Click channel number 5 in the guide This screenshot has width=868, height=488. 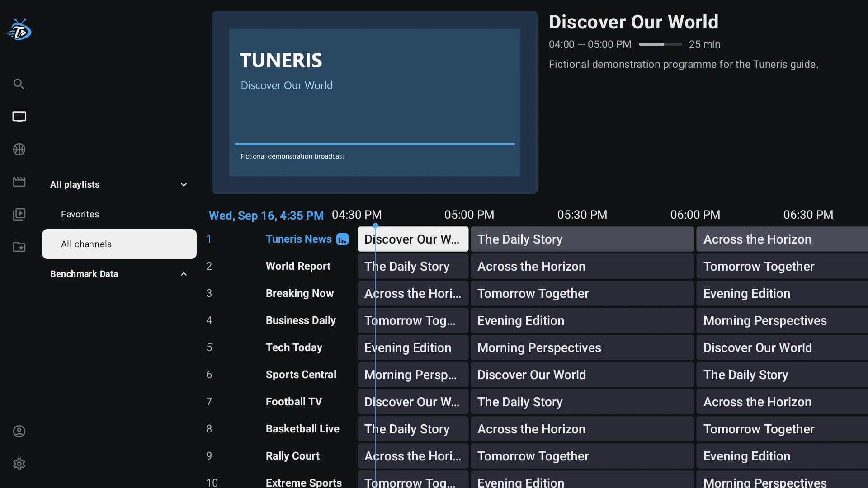pyautogui.click(x=209, y=347)
